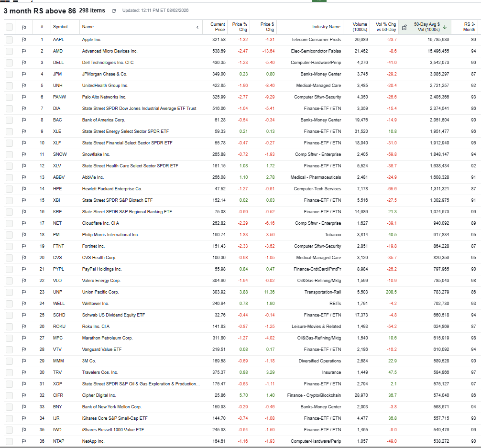The image size is (481, 448).
Task: Sort by the RS 3-Month column header
Action: [x=469, y=27]
